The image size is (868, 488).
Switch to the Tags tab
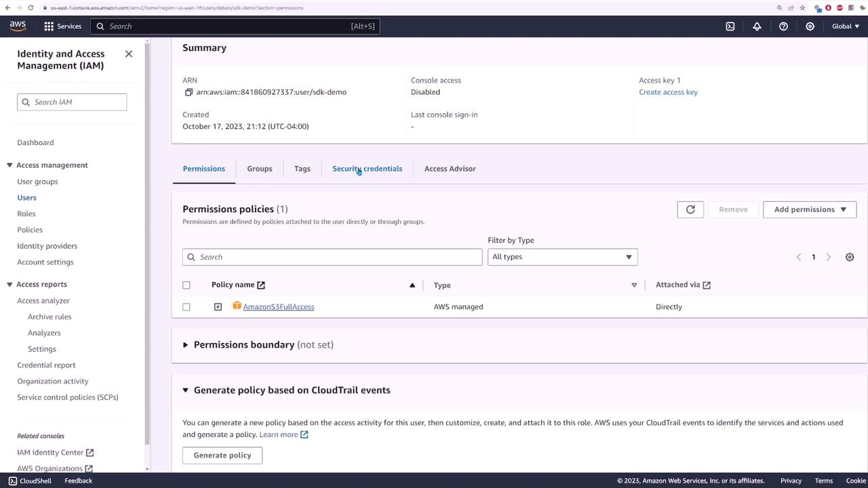coord(302,169)
